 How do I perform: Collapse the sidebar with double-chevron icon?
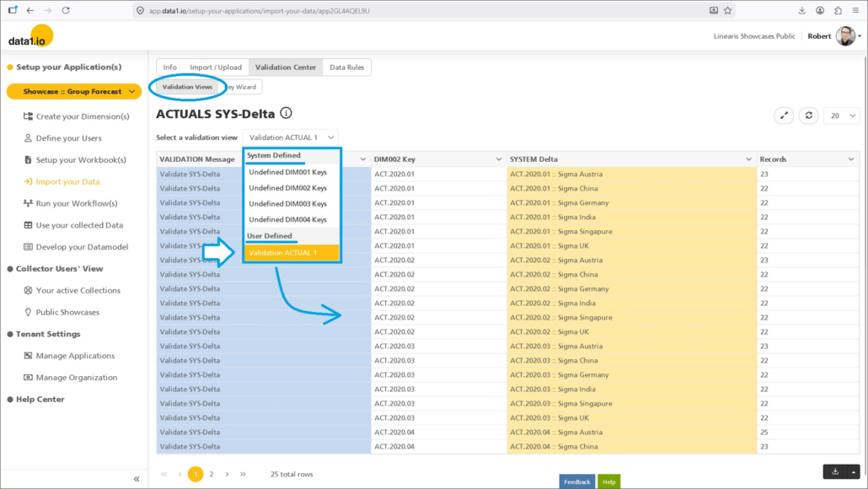[x=137, y=479]
